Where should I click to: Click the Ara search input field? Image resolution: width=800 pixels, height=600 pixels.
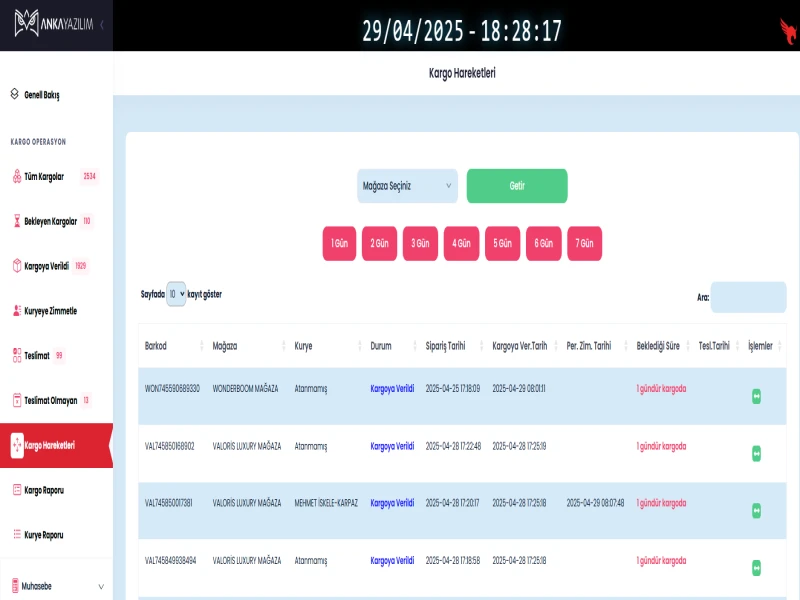point(748,297)
